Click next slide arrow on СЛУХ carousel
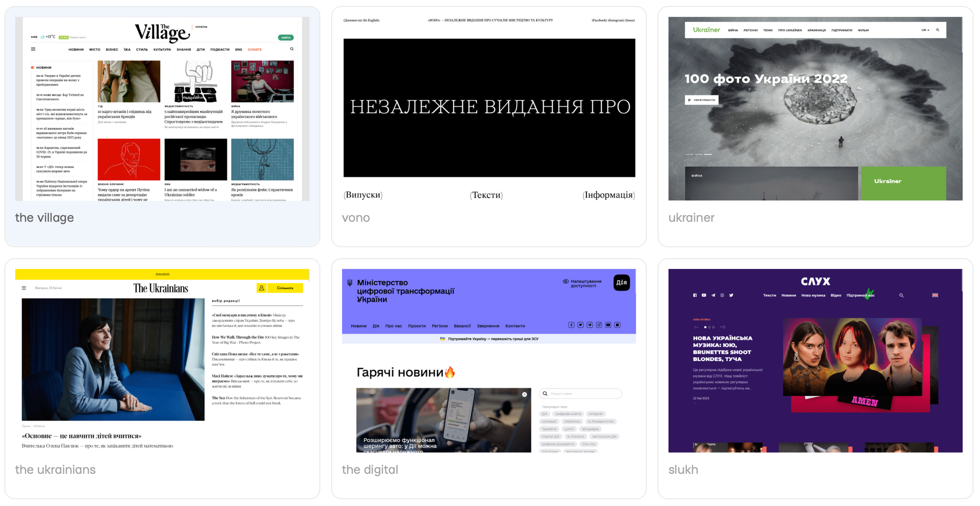 722,327
